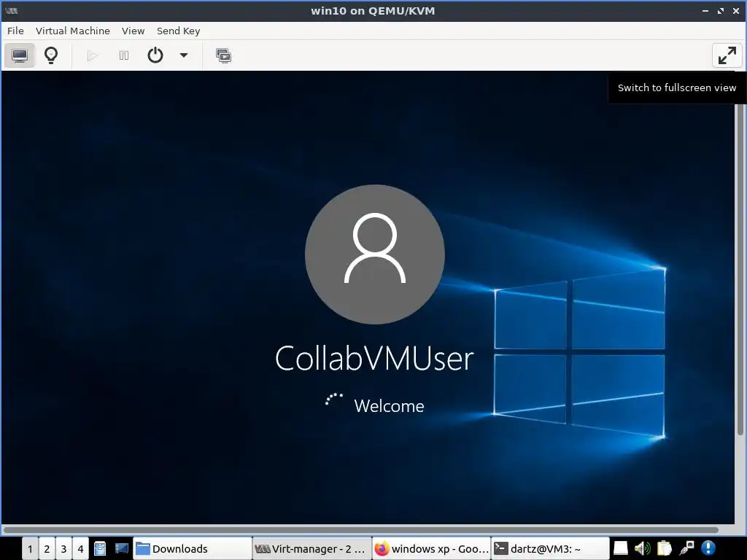Open the View menu

(x=133, y=31)
